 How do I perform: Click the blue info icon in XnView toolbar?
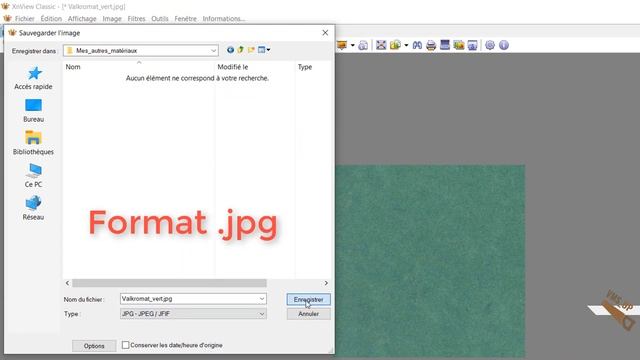pos(504,45)
